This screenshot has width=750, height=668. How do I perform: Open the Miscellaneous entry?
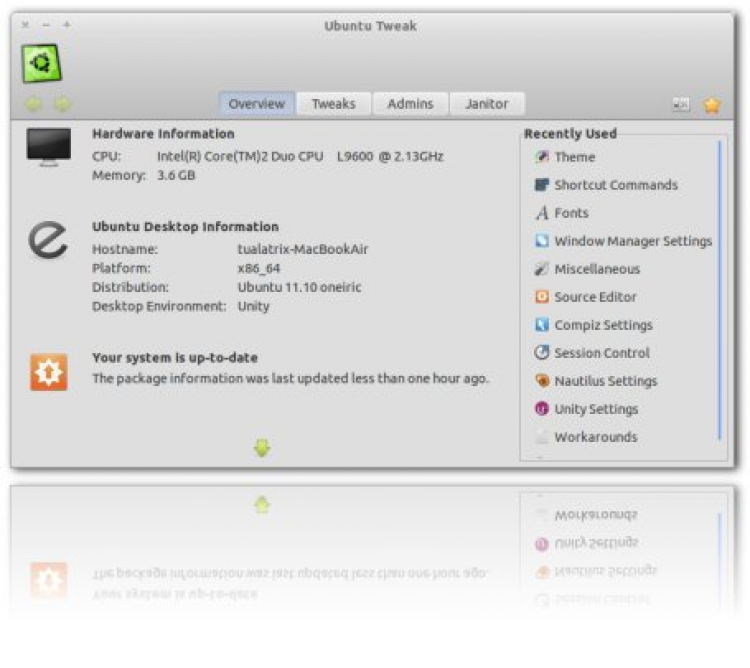[x=597, y=269]
